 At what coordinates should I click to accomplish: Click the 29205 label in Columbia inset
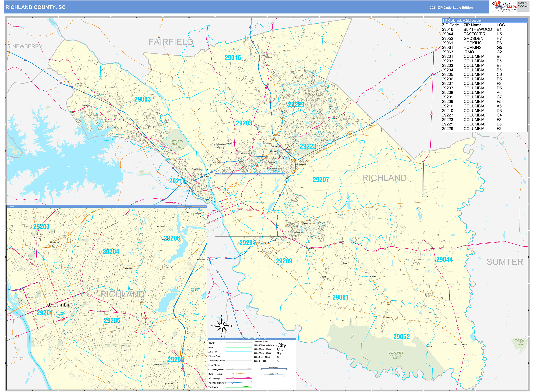pos(112,320)
